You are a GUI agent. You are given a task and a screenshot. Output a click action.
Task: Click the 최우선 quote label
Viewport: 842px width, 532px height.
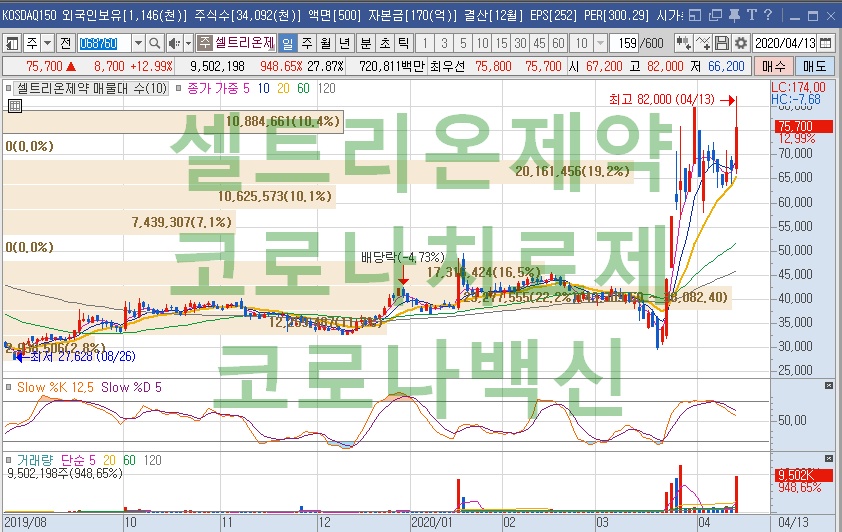pyautogui.click(x=447, y=66)
